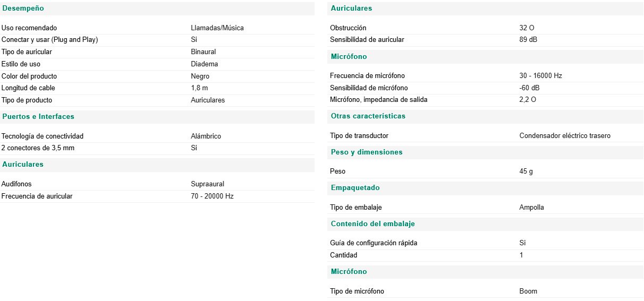
Task: Select the Contenido del embalaje heading
Action: (x=372, y=223)
